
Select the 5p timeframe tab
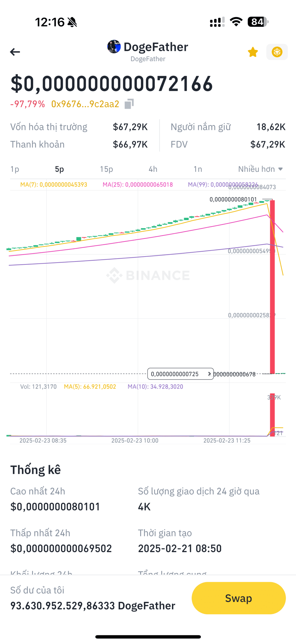(59, 169)
